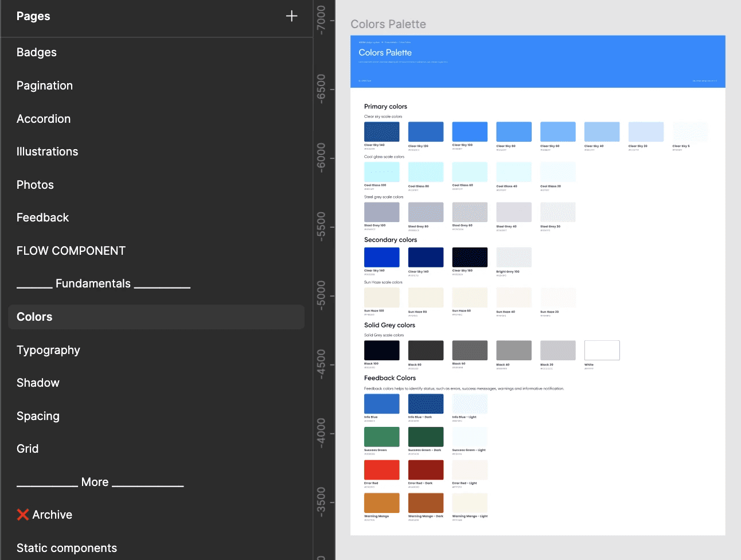Click the Success Green - Dark swatch
The height and width of the screenshot is (560, 741).
click(x=426, y=437)
